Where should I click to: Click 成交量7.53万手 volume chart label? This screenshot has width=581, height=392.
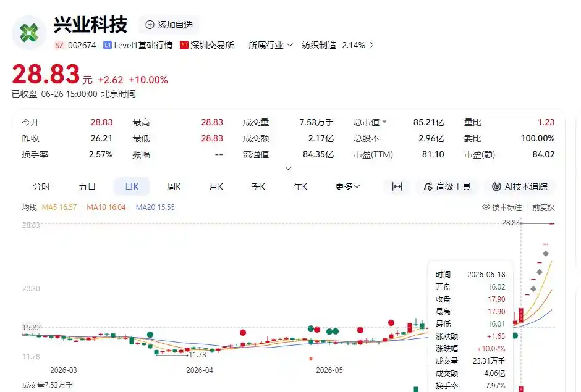[48, 385]
